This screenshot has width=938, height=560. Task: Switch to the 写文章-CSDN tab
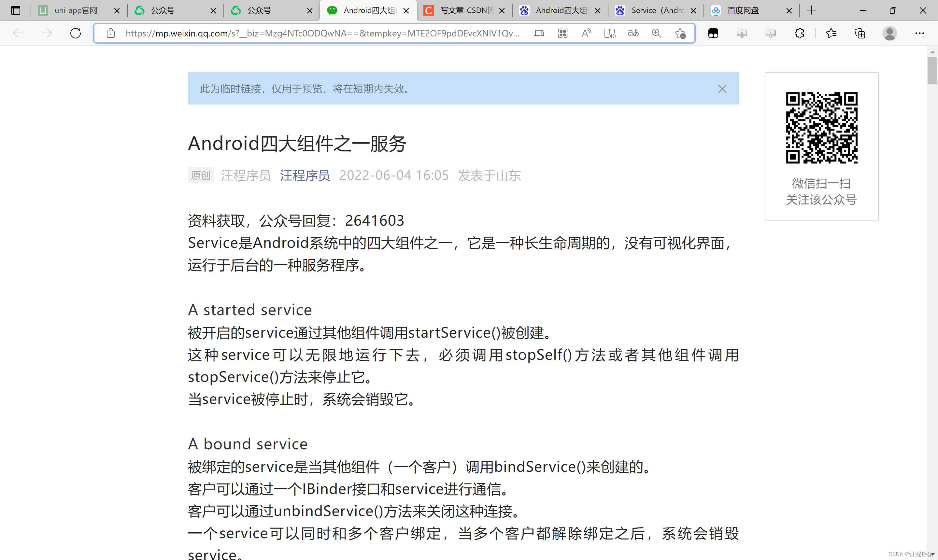point(466,10)
